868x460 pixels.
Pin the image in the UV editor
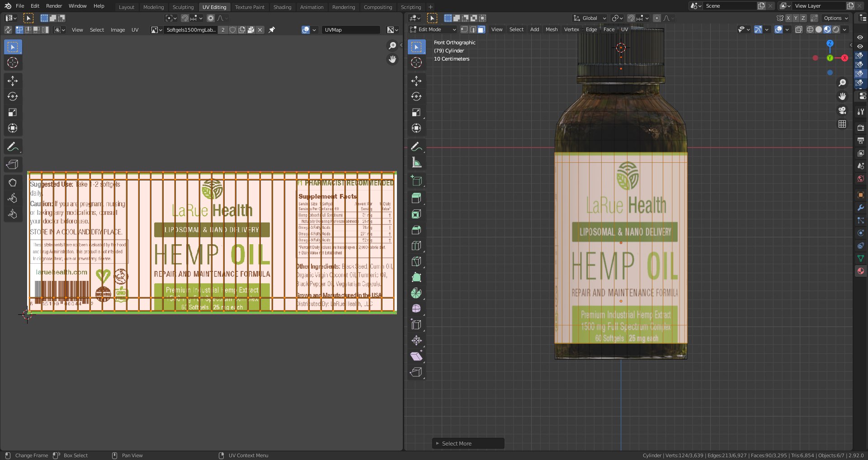[272, 30]
